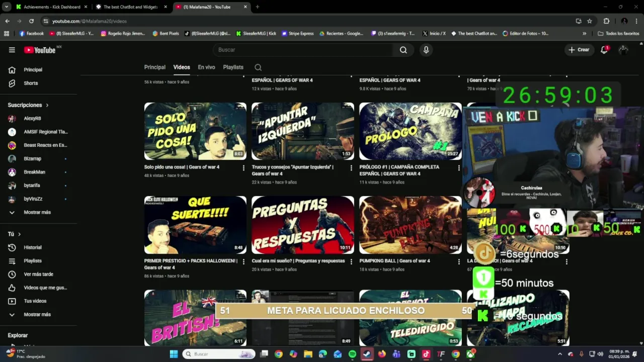644x362 pixels.
Task: Open Ver más tarde list
Action: click(x=39, y=274)
